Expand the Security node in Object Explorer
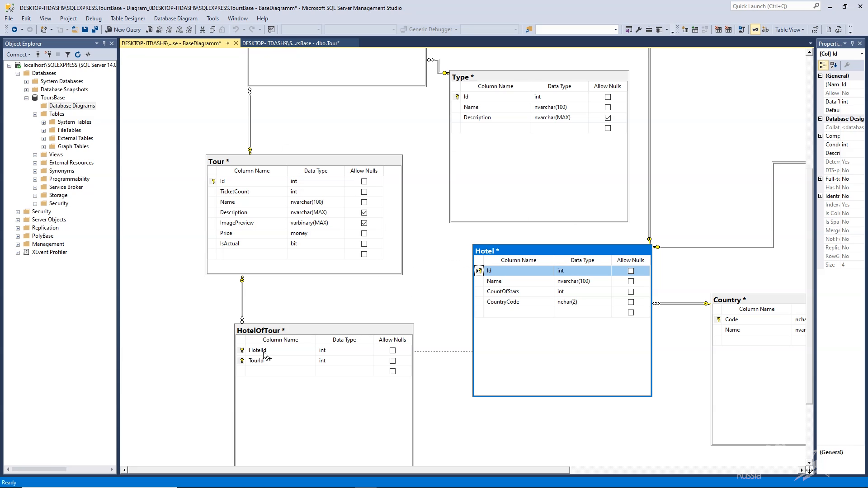The width and height of the screenshot is (868, 488). (17, 211)
